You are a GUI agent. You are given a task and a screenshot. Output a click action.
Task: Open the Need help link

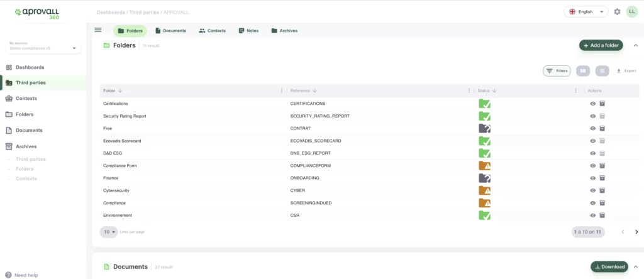click(21, 275)
